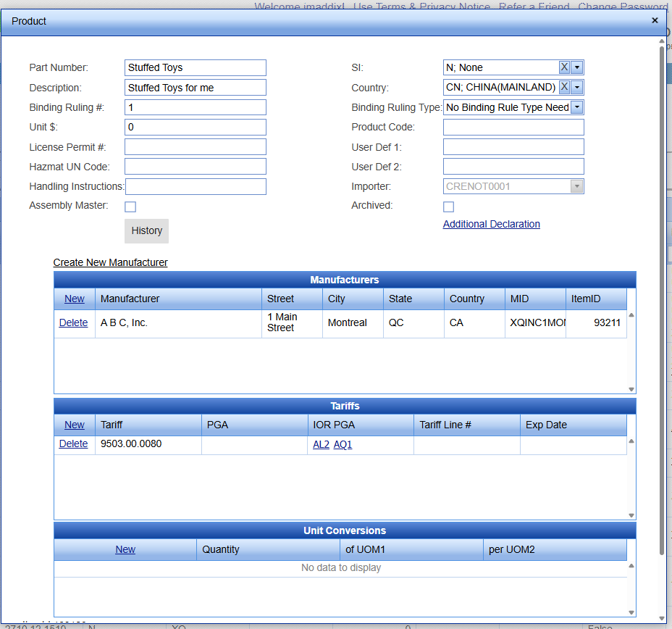Viewport: 672px width, 629px height.
Task: Toggle the Archived checkbox
Action: (449, 207)
